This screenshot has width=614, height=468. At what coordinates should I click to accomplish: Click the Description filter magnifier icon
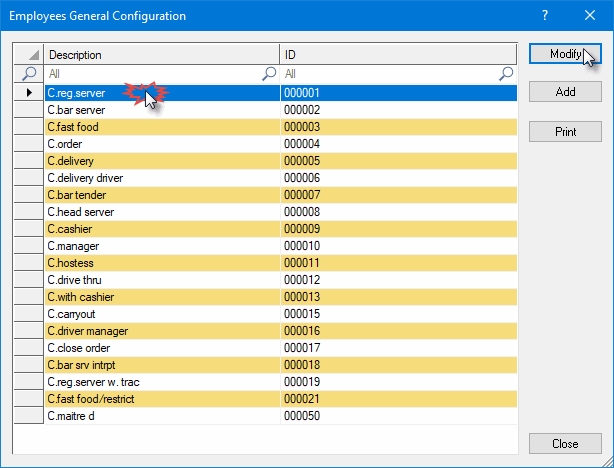[269, 74]
